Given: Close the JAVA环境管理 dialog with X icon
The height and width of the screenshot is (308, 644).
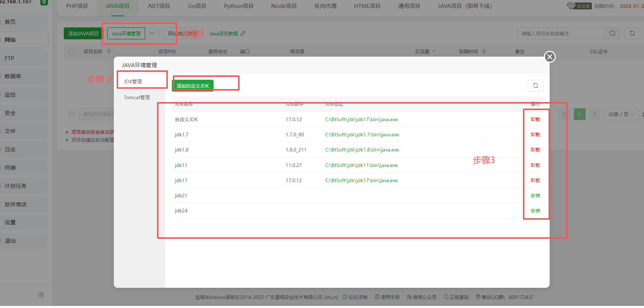Looking at the screenshot, I should coord(550,57).
